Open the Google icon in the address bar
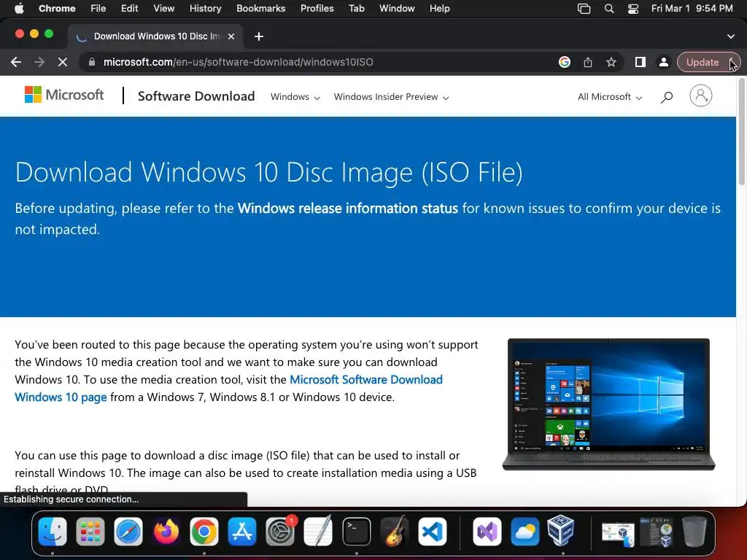Screen dimensions: 747x560 pos(565,63)
